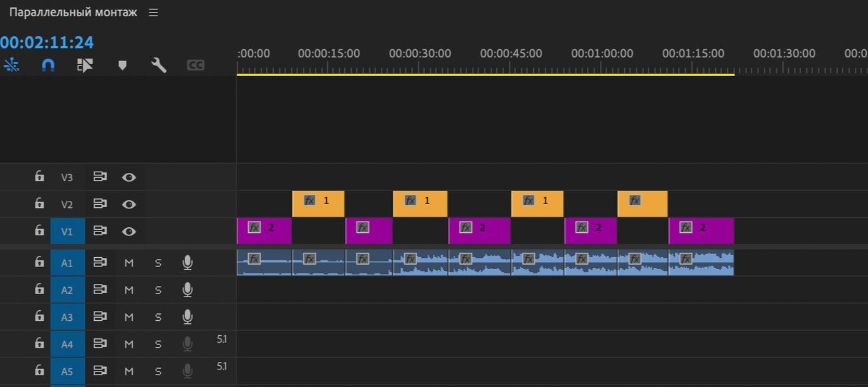Select first purple clip on V1
Viewport: 868px width, 387px height.
coord(264,231)
